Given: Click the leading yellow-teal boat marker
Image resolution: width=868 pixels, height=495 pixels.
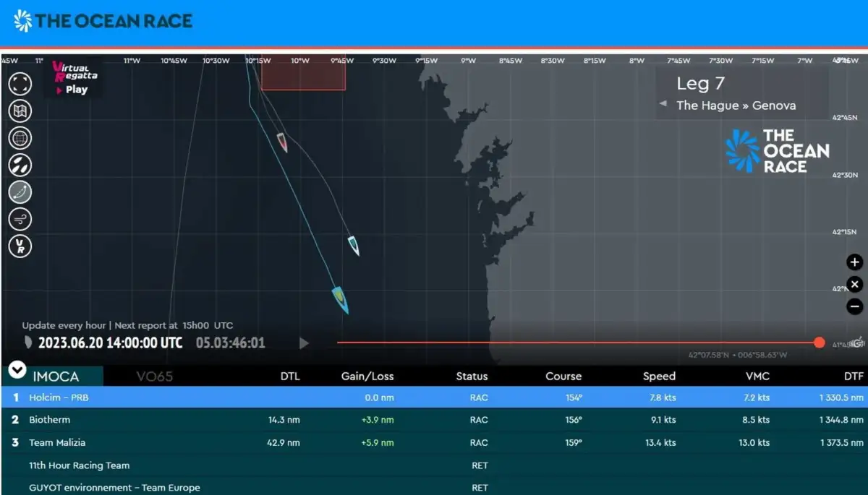Looking at the screenshot, I should 341,300.
